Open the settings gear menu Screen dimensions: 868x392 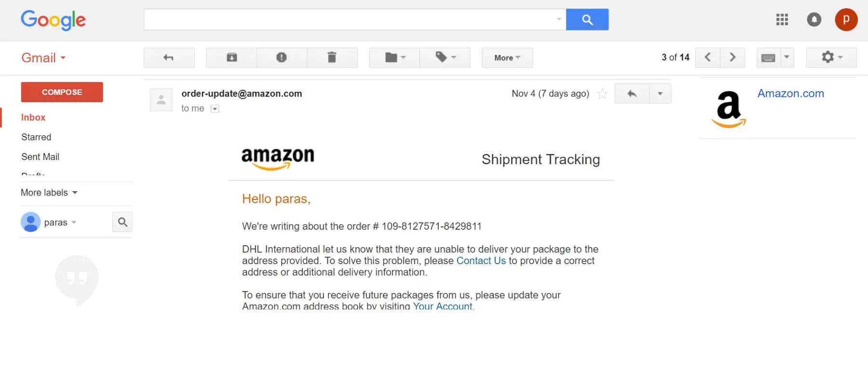tap(831, 57)
